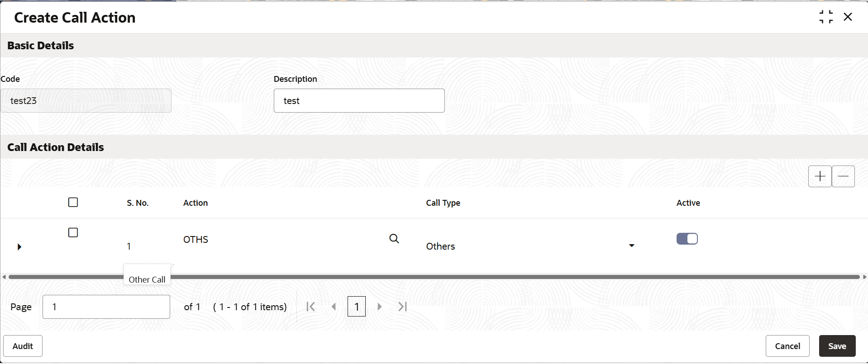Check the row 1 checkbox
Screen dimensions: 868x364
click(73, 232)
